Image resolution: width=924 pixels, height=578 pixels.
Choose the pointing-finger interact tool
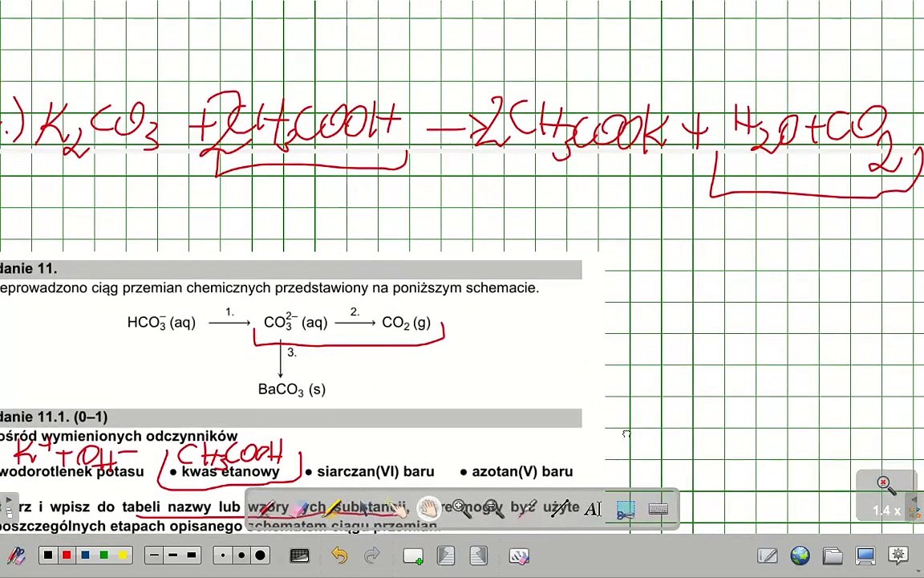(x=396, y=508)
